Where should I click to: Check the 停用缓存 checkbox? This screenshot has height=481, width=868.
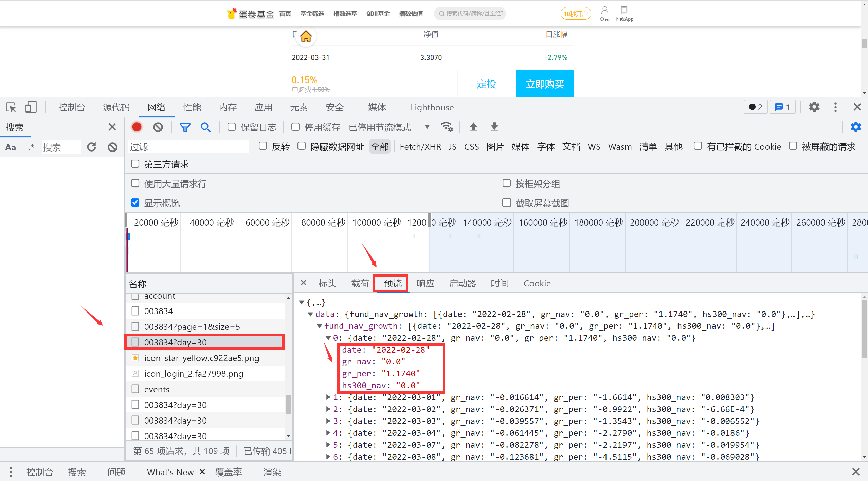coord(295,127)
